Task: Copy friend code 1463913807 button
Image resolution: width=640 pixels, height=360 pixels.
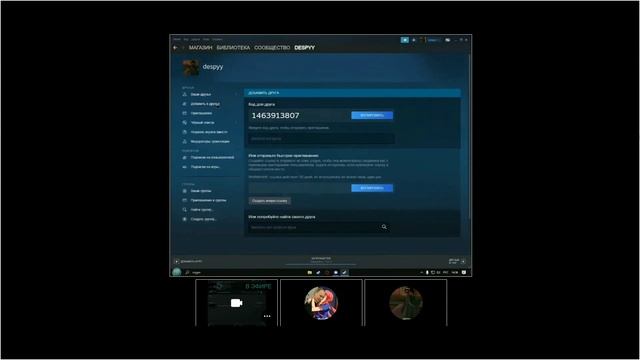Action: 372,116
